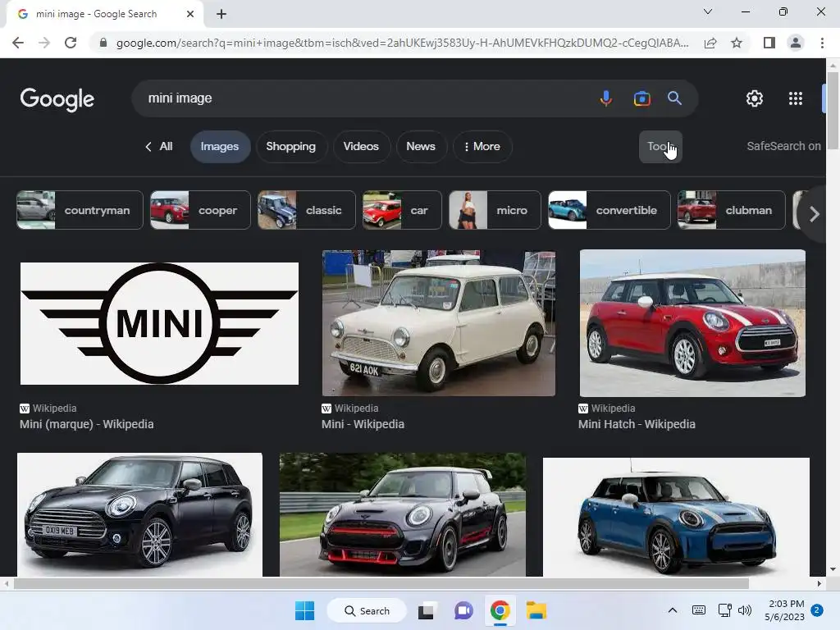Screen dimensions: 840x630
Task: Open network settings in tray
Action: (x=725, y=610)
